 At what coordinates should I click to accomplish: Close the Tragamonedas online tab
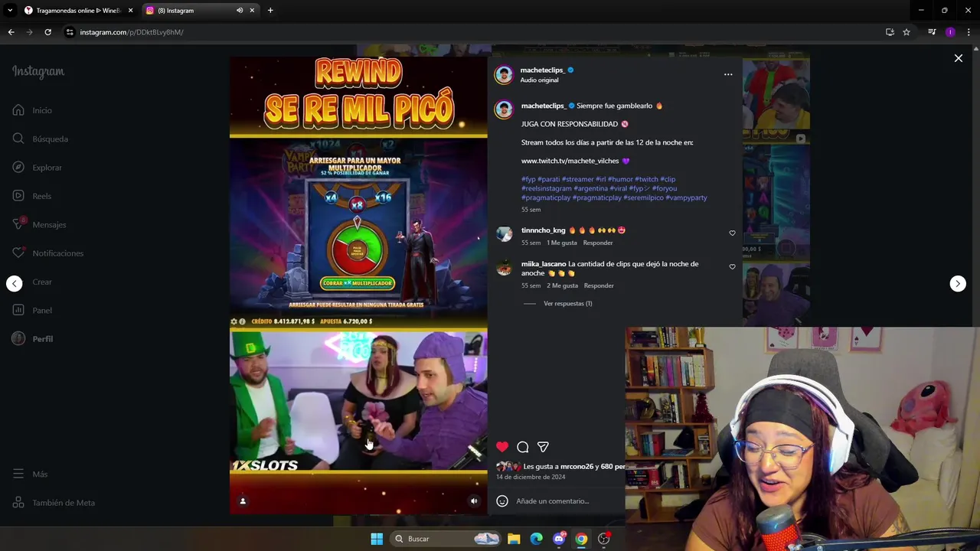(x=130, y=11)
